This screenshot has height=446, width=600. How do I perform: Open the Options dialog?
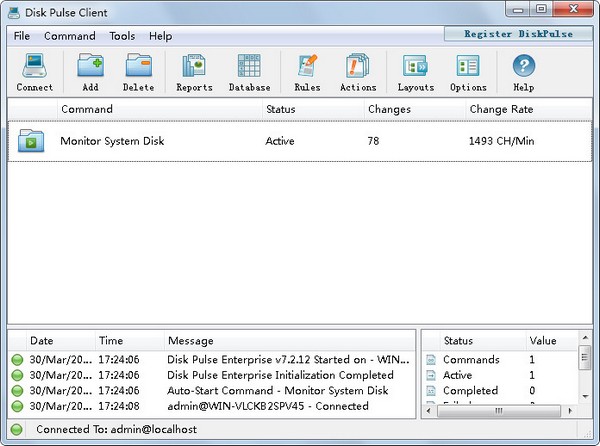468,72
